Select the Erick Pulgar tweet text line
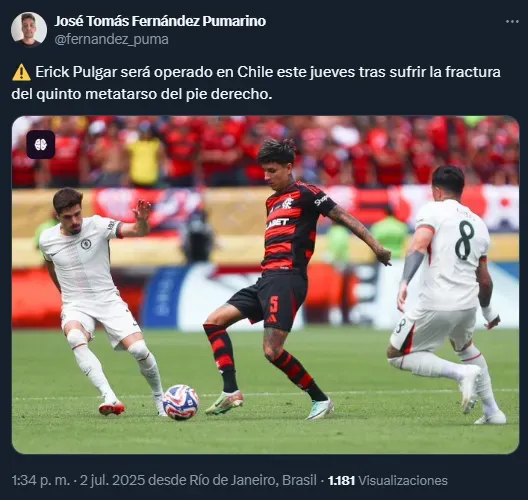Image resolution: width=528 pixels, height=500 pixels. click(268, 72)
